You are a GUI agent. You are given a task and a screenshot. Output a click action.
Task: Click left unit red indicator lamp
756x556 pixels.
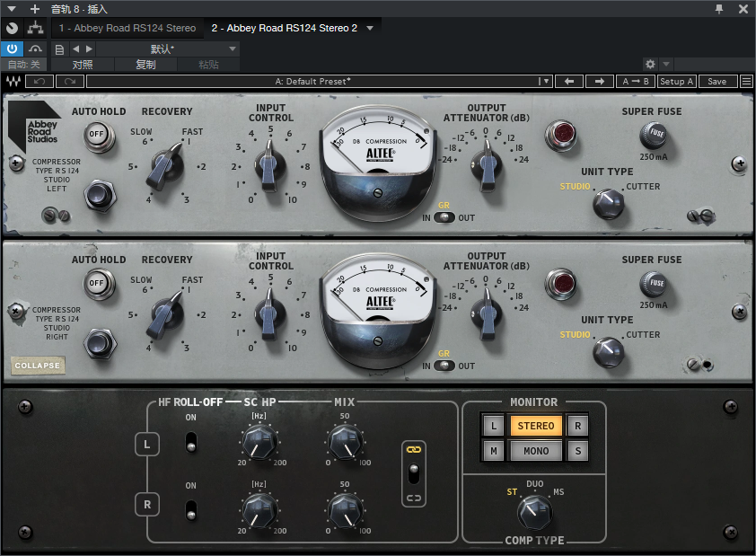561,135
